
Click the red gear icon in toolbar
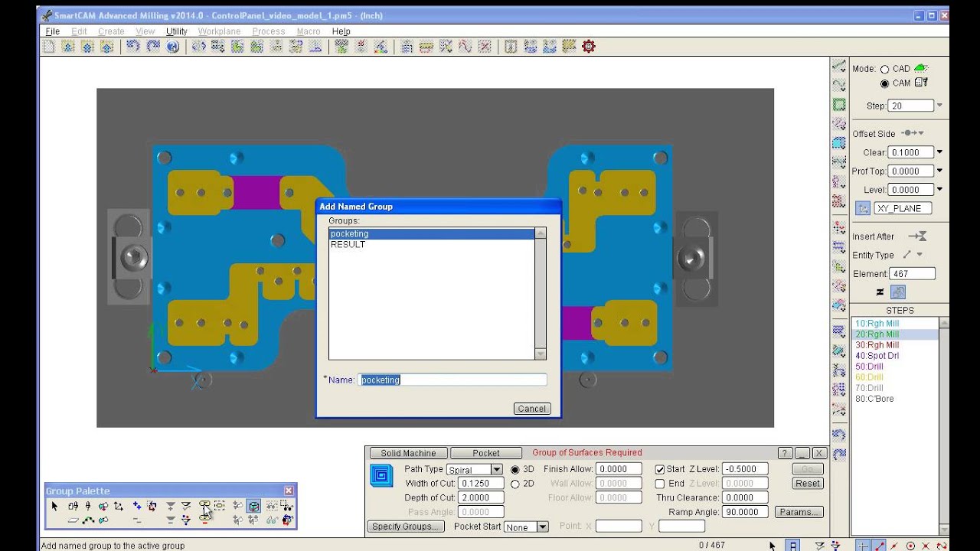[x=588, y=47]
